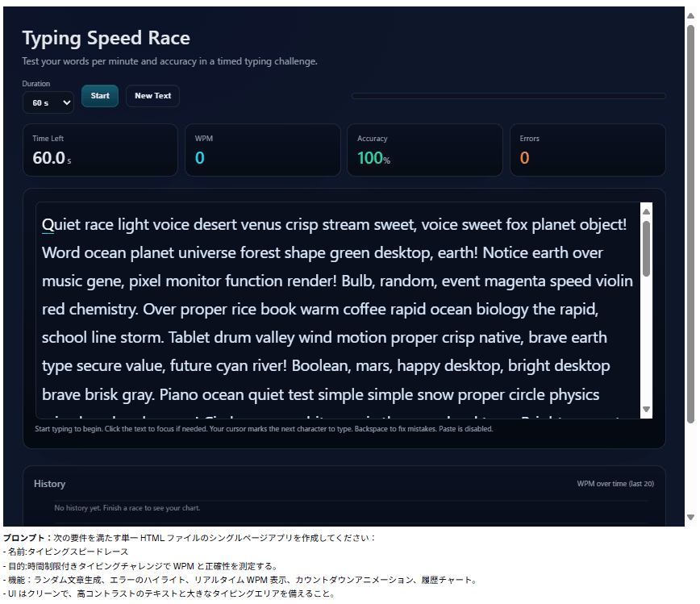Screen dimensions: 700x604
Task: Click the word 'Bulb,' in the passage
Action: coord(357,281)
